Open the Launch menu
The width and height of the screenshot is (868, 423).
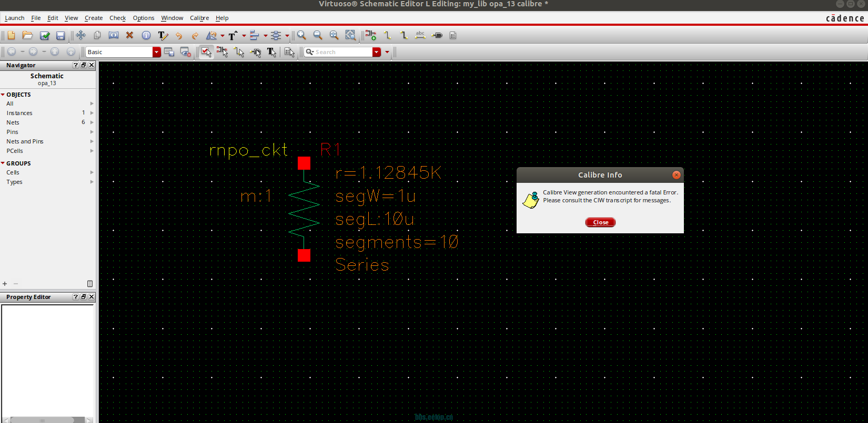point(15,18)
